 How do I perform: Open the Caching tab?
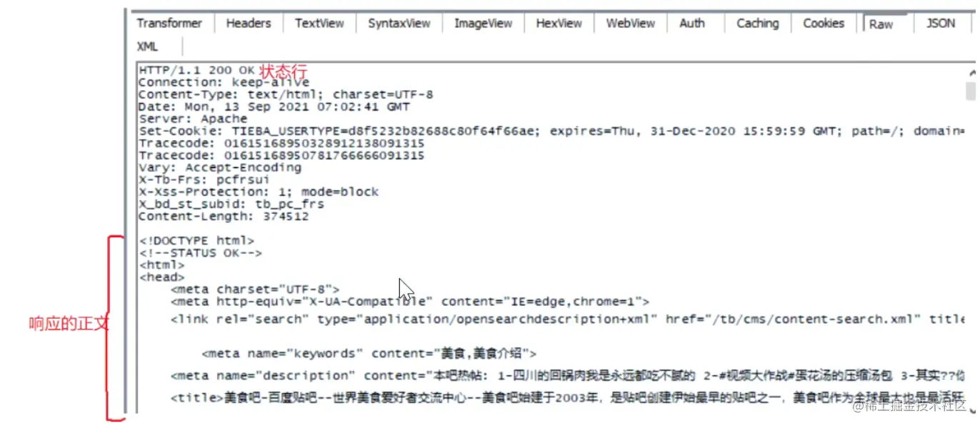(x=757, y=24)
